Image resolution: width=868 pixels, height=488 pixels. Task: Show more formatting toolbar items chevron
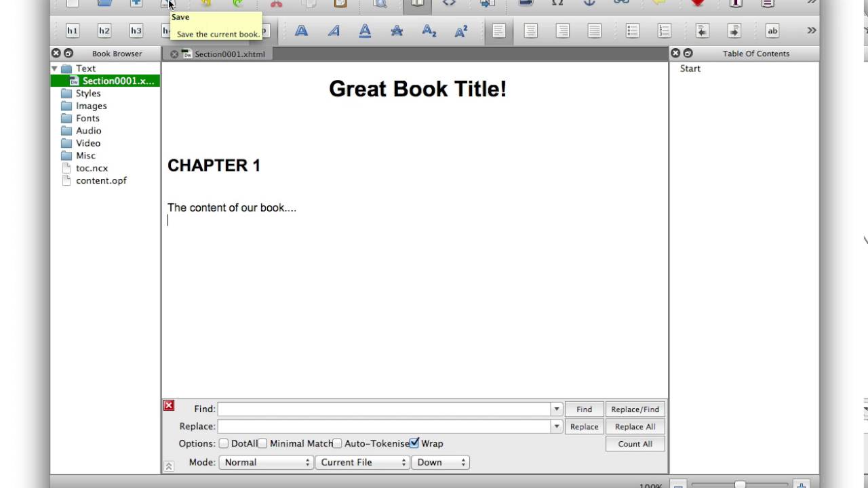[x=811, y=30]
